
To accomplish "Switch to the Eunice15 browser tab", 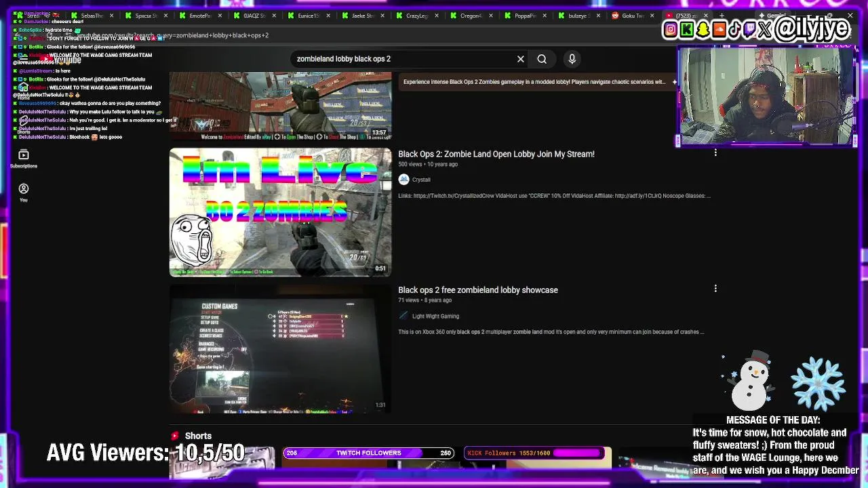I will [x=309, y=16].
